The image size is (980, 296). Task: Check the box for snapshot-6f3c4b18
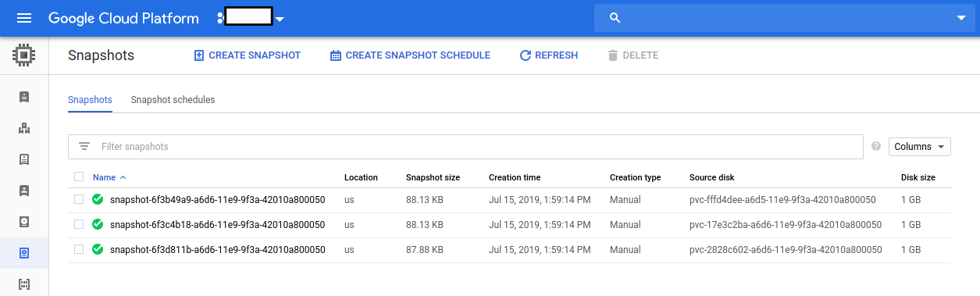click(79, 224)
